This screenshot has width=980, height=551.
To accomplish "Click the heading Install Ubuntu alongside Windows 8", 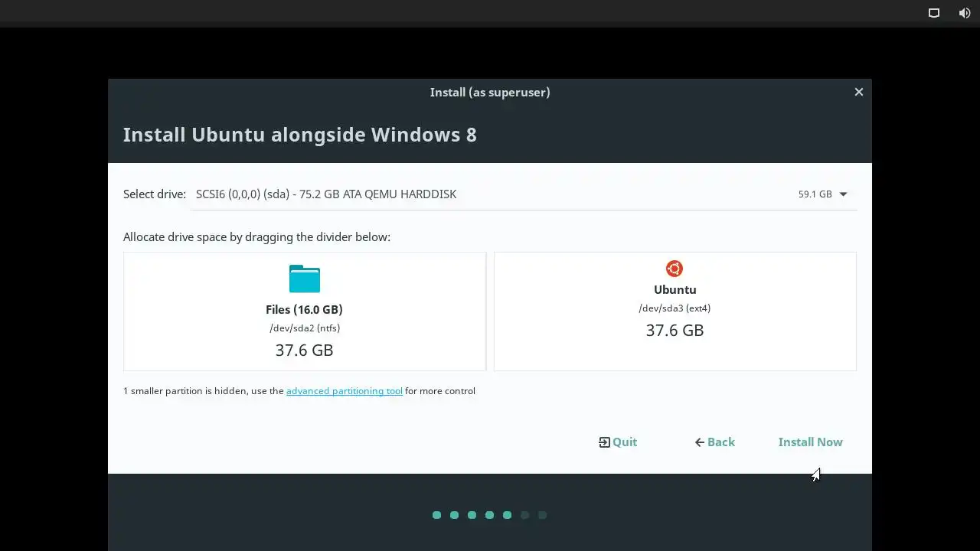I will [299, 135].
